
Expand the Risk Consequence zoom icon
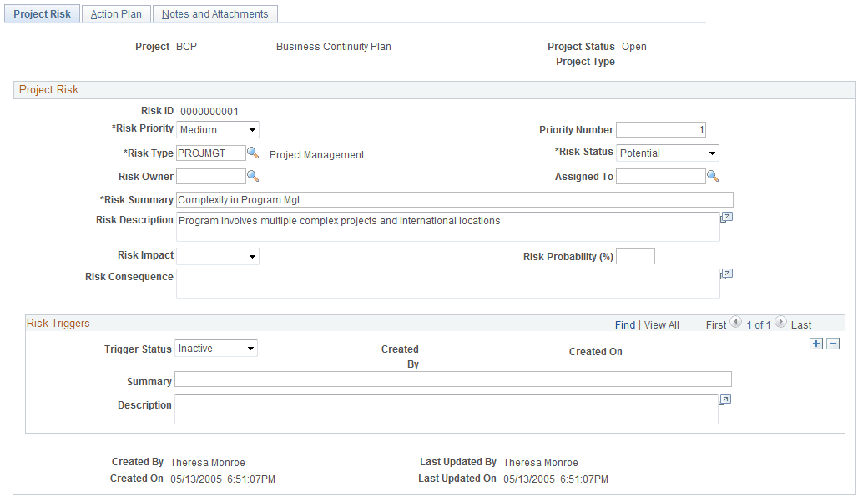tap(725, 274)
